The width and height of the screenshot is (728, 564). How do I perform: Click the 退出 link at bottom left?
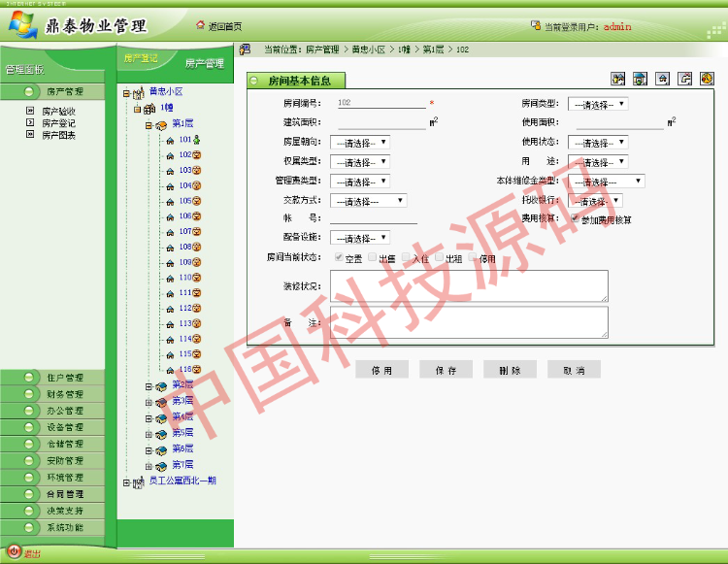coord(32,553)
